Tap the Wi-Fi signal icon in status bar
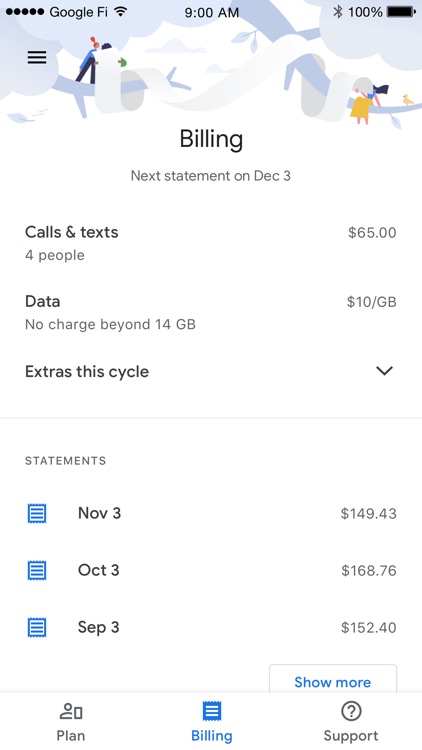The height and width of the screenshot is (750, 422). (x=122, y=11)
